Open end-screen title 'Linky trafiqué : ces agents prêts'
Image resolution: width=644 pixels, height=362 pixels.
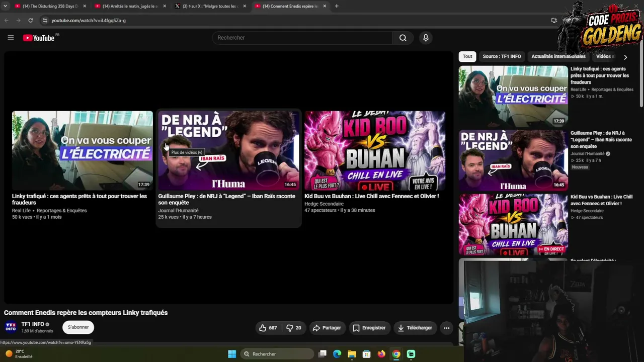[x=79, y=200]
